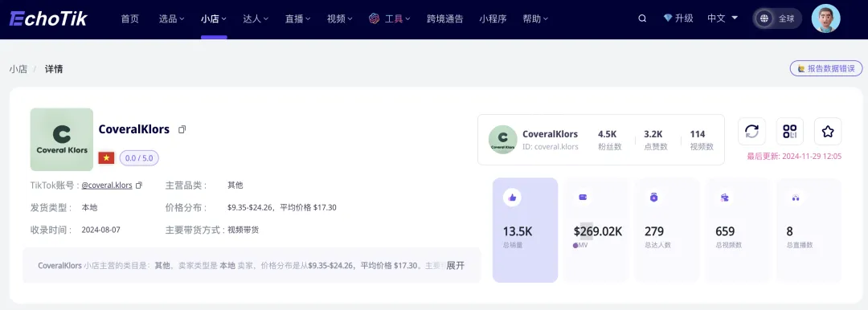Toggle the 全球 region switch

click(x=776, y=18)
